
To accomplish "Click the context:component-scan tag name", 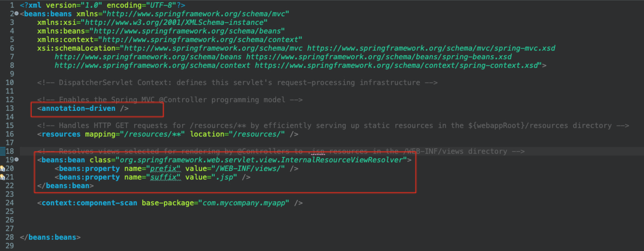I will click(89, 203).
